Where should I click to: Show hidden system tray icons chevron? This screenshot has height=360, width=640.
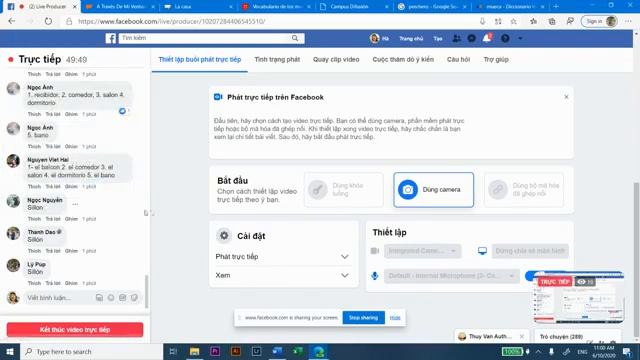click(538, 351)
